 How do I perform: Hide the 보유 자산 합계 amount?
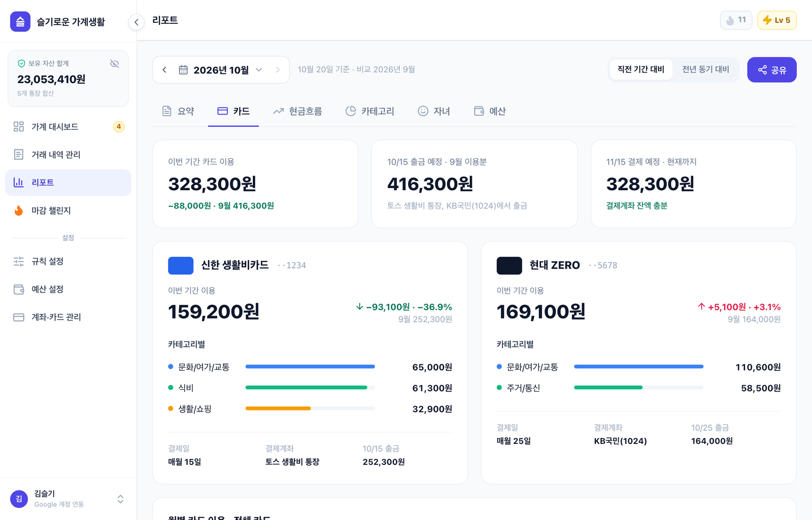click(x=115, y=63)
